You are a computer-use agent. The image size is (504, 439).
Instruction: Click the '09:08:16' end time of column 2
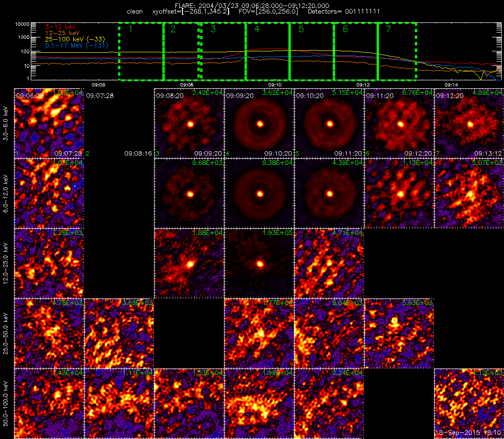pos(138,154)
